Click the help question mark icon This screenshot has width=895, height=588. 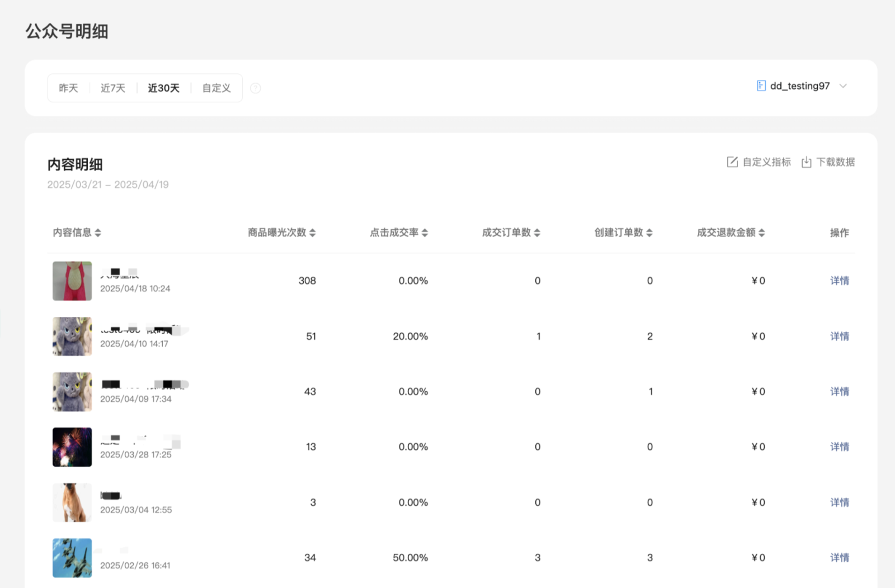[x=255, y=88]
